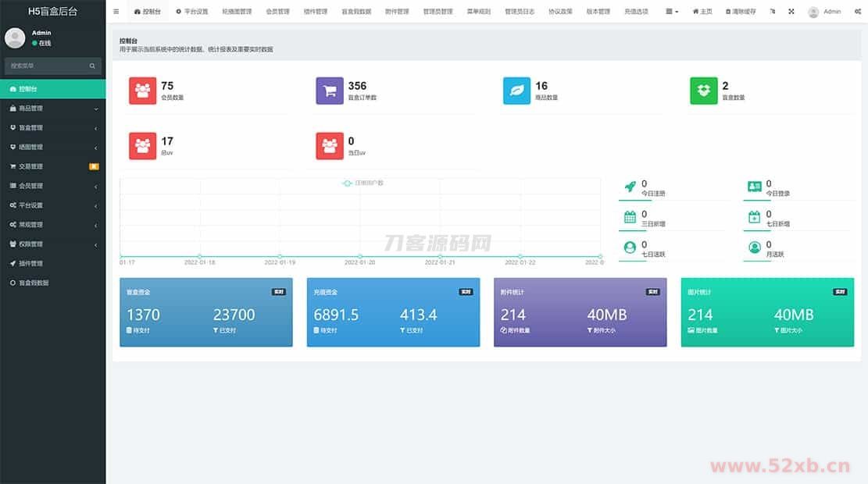
Task: Click the calendar icon for 三日新增
Action: pyautogui.click(x=630, y=217)
